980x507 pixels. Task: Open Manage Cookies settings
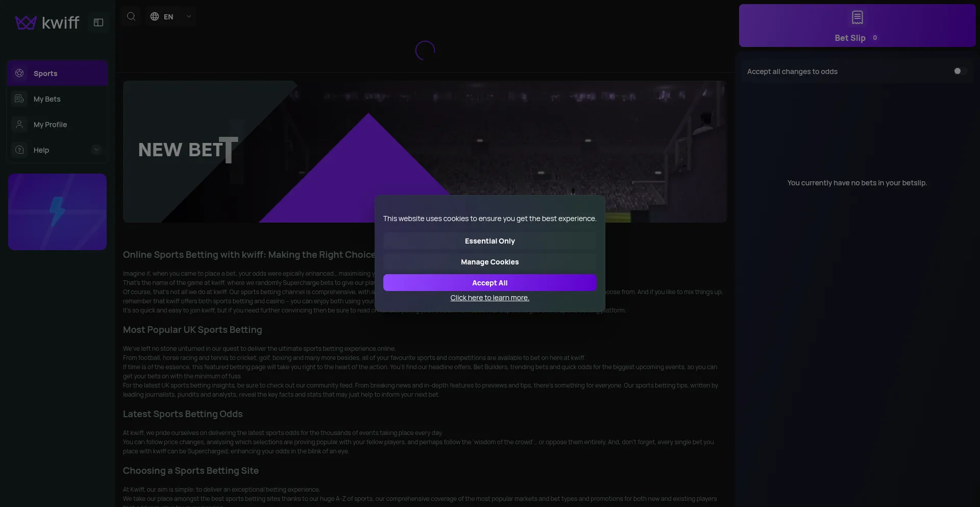point(489,262)
